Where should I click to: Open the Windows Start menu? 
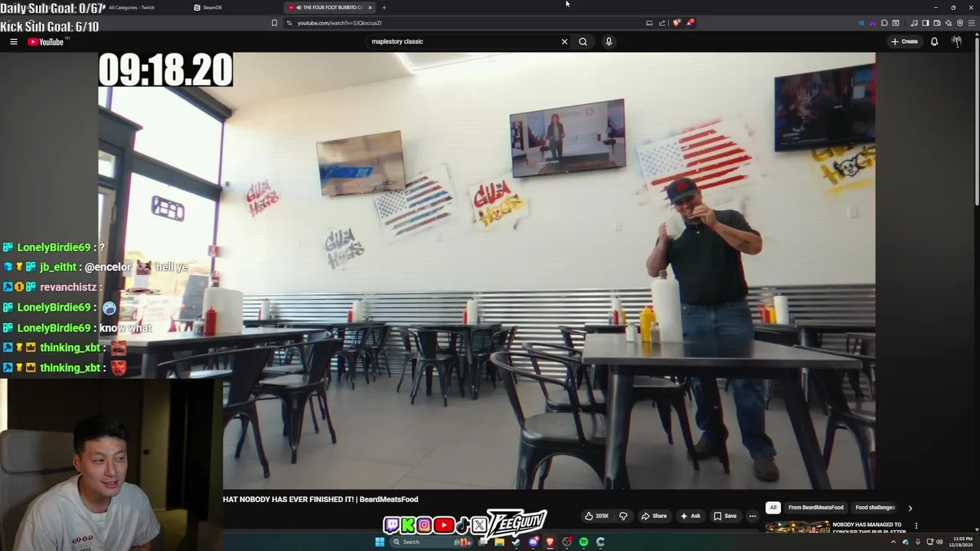[379, 542]
